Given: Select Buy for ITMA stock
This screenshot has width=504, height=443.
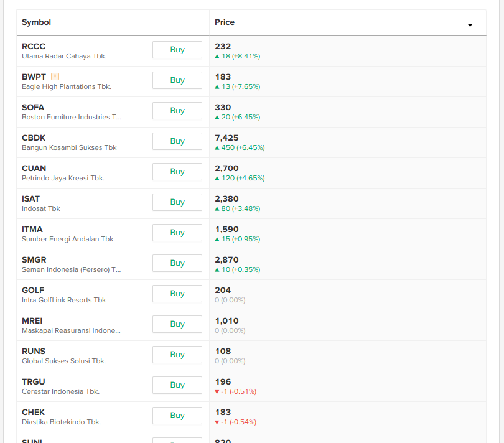Looking at the screenshot, I should [x=177, y=233].
